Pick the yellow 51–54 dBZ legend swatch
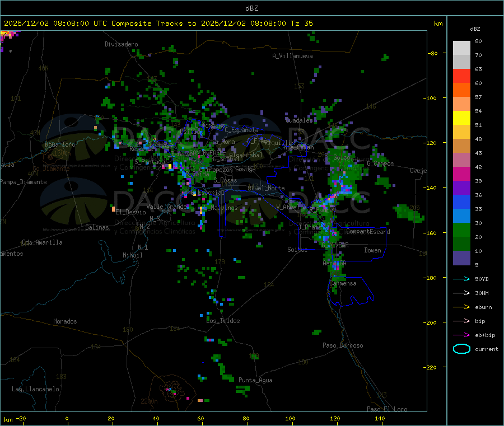 click(x=461, y=118)
